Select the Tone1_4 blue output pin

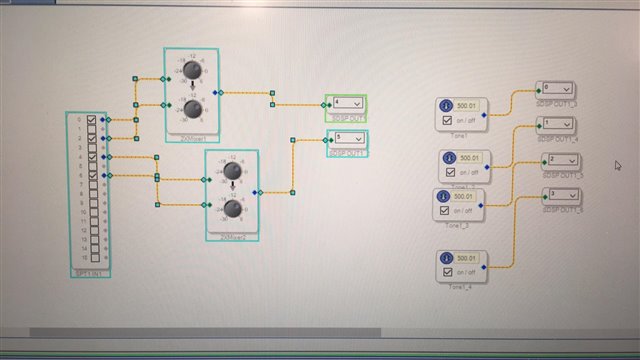[x=484, y=267]
